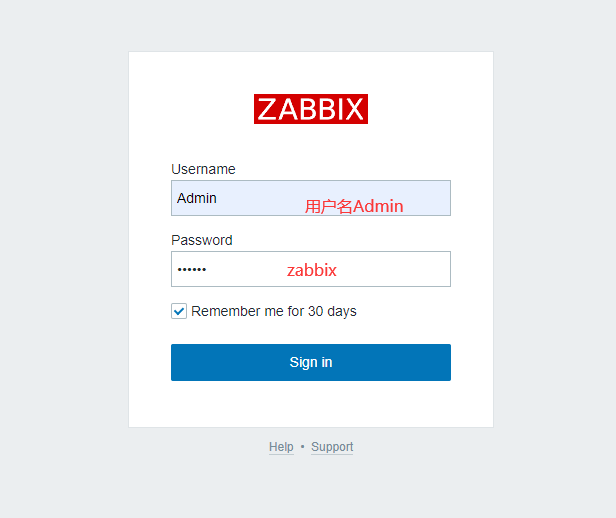This screenshot has width=616, height=518.
Task: Click the Sign in button
Action: [x=311, y=362]
